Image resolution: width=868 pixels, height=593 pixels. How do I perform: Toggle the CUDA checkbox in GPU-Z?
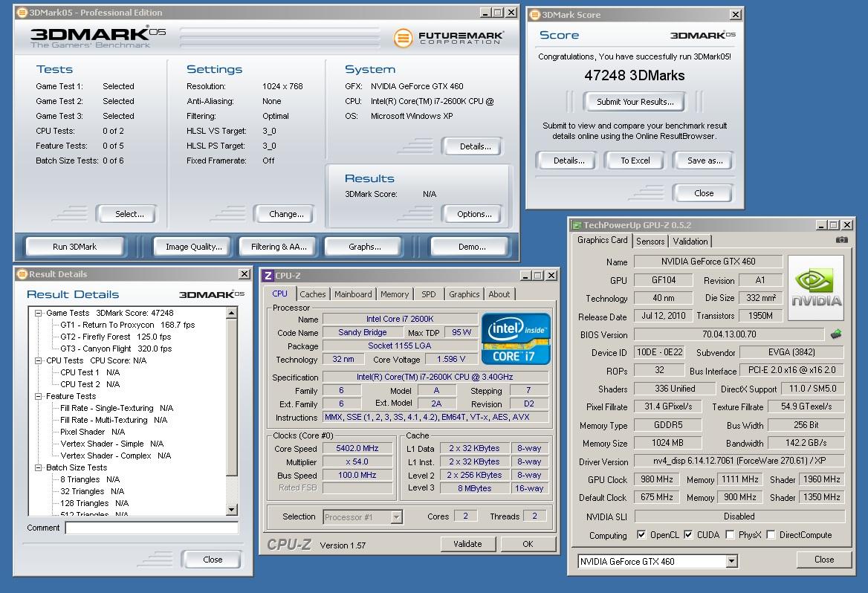(688, 535)
